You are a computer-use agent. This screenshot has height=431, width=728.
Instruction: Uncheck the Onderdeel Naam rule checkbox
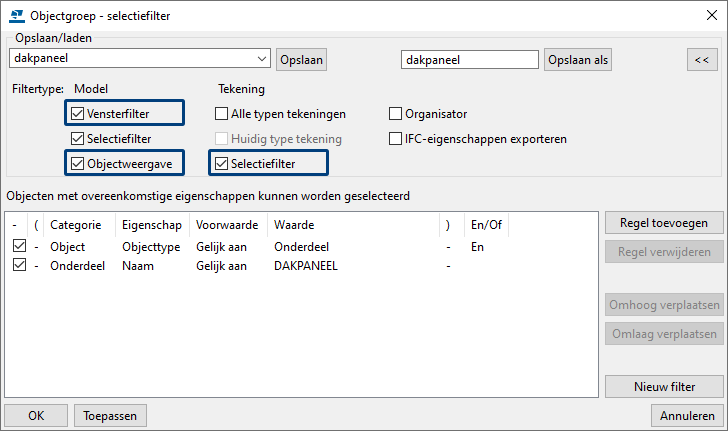coord(20,265)
